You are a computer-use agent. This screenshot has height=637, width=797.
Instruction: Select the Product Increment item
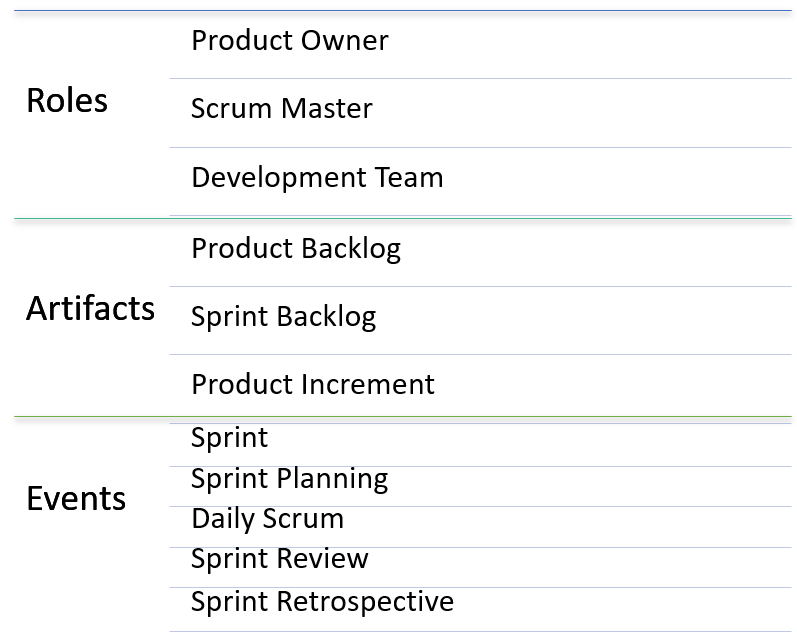tap(313, 385)
